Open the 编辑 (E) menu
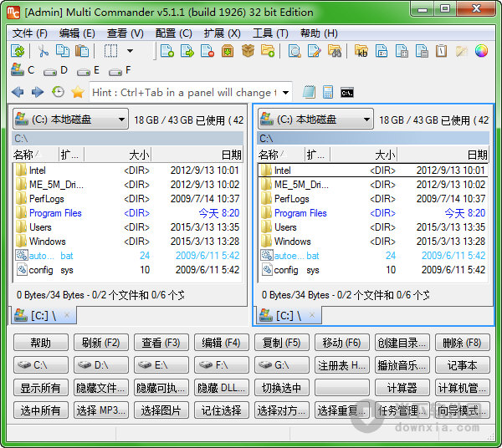The image size is (502, 448). click(x=77, y=33)
